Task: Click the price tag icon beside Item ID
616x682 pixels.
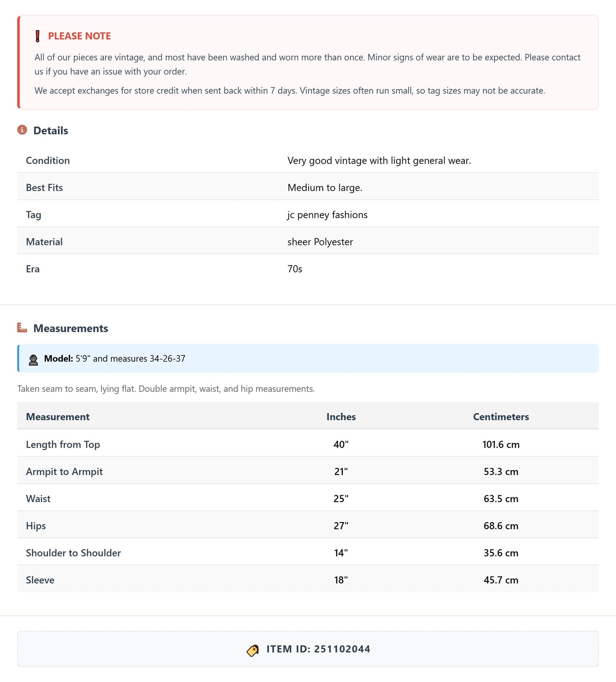Action: tap(253, 650)
